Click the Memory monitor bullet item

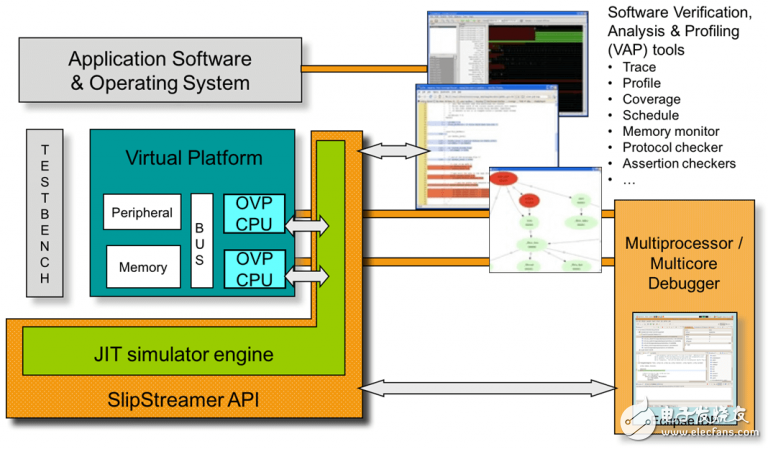[670, 131]
